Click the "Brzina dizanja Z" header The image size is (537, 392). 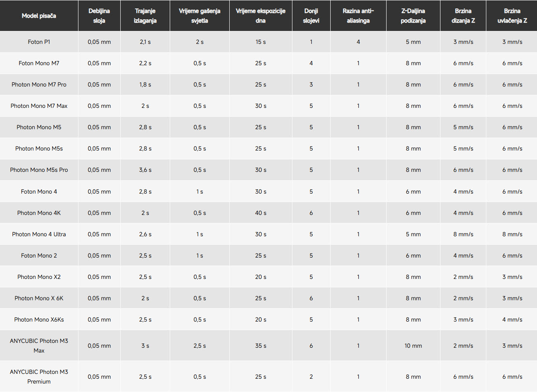click(x=463, y=16)
